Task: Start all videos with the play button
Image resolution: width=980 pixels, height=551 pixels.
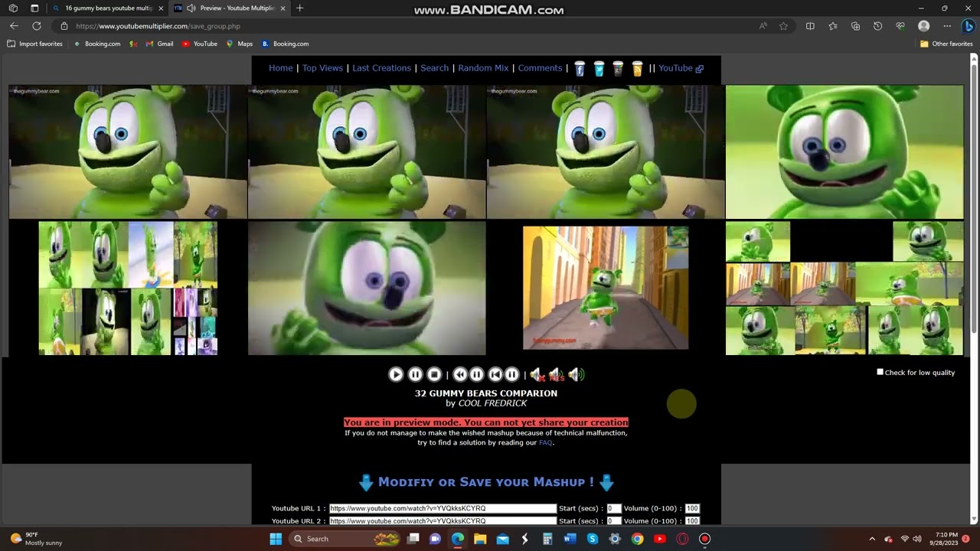Action: 396,374
